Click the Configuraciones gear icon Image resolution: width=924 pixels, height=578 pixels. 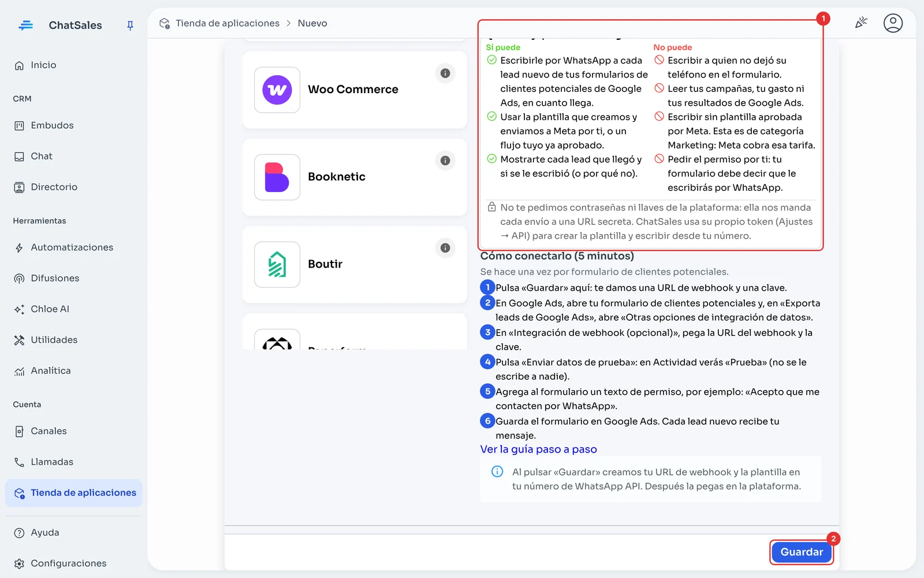coord(19,564)
